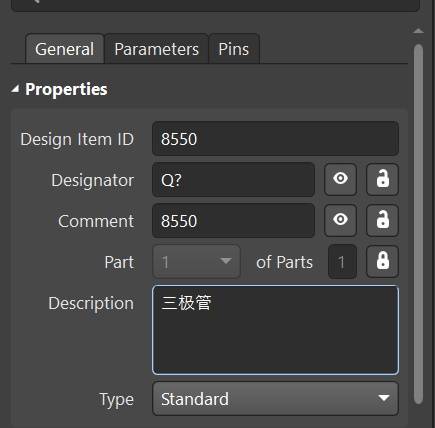The width and height of the screenshot is (435, 428).
Task: Switch to the General tab
Action: 65,49
